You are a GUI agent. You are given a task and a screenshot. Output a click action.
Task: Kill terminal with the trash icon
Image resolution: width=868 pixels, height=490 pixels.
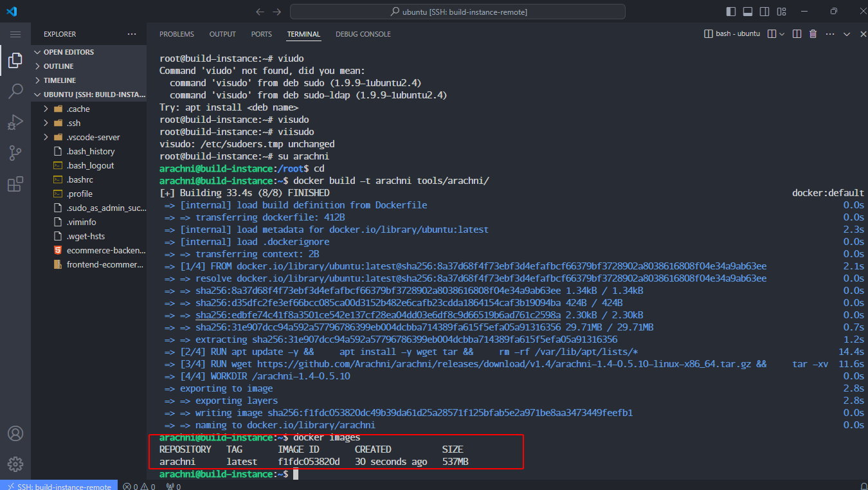click(813, 33)
